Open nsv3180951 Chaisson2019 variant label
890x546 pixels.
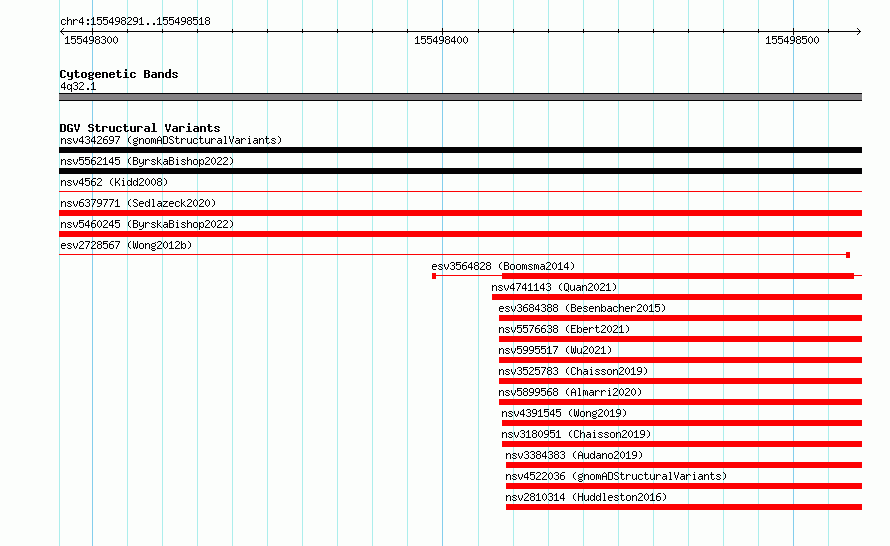(x=576, y=434)
